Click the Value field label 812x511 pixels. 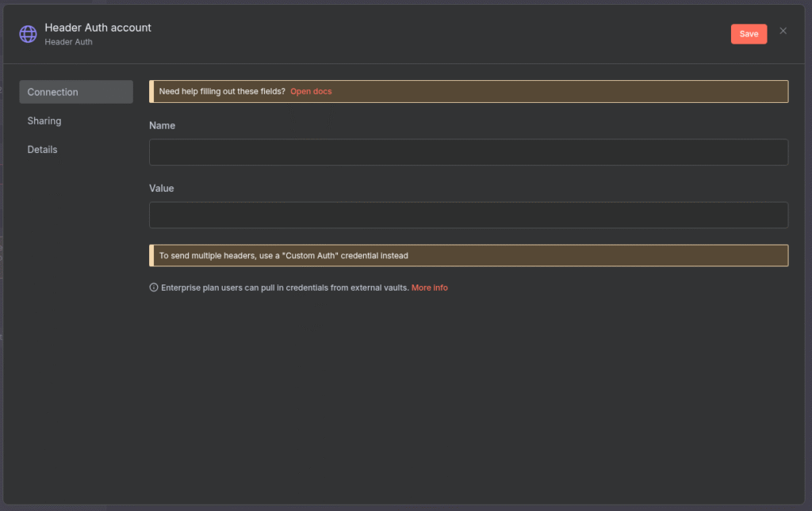(x=161, y=189)
